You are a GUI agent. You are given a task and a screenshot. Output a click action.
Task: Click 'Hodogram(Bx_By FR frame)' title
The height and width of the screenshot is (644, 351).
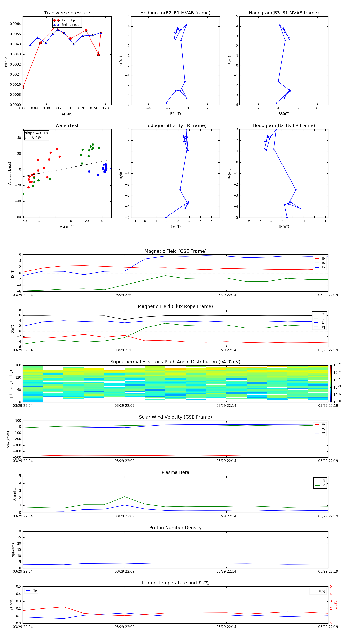284,125
